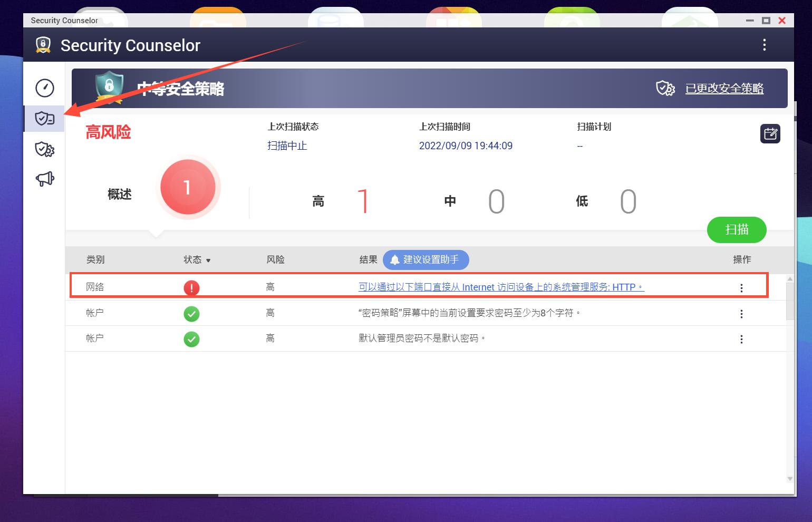
Task: Open the 已更改安全策略 link
Action: point(724,89)
